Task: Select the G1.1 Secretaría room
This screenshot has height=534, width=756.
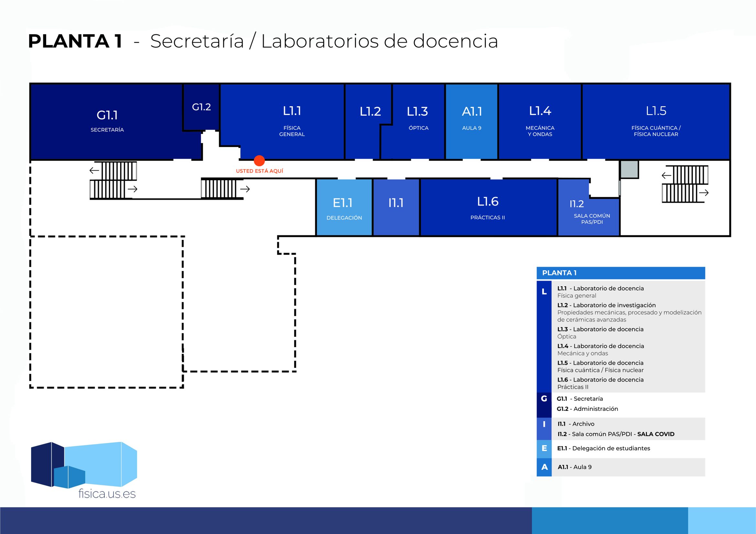Action: click(x=107, y=121)
